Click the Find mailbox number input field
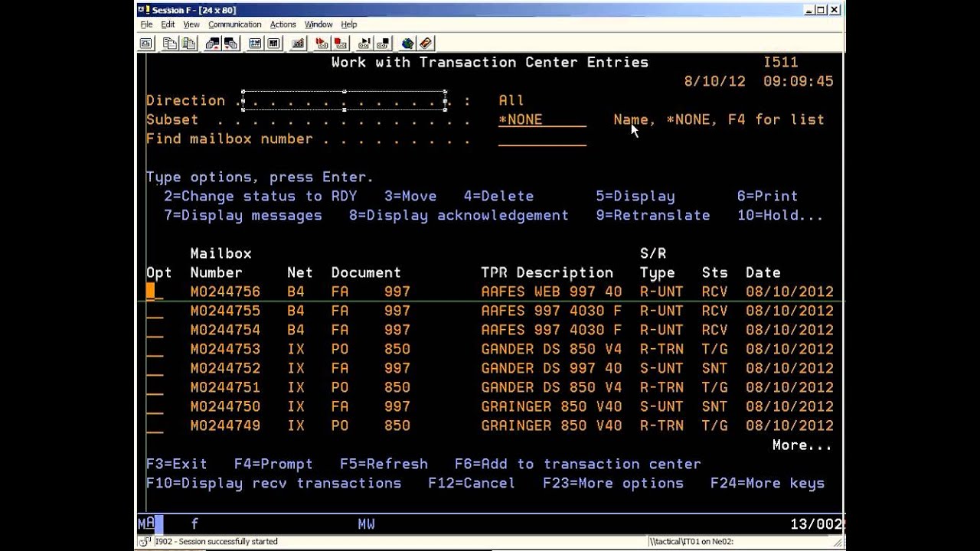Image resolution: width=980 pixels, height=551 pixels. (542, 139)
